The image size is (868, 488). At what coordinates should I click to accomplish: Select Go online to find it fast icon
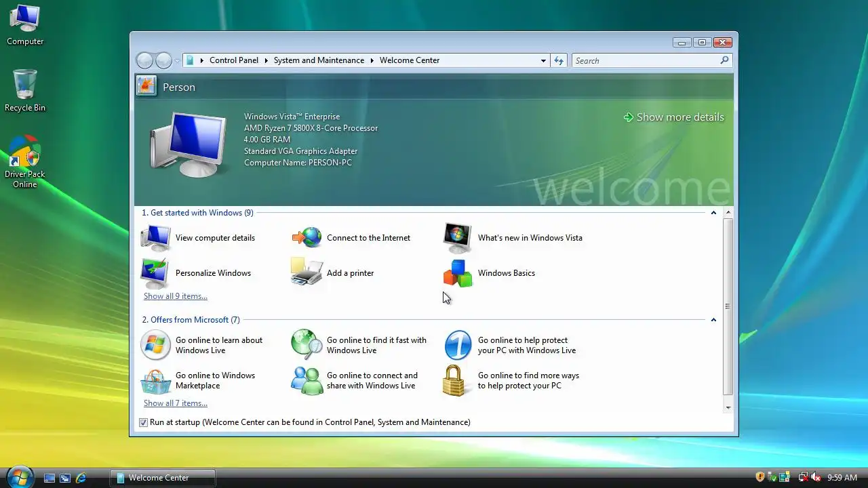click(307, 345)
